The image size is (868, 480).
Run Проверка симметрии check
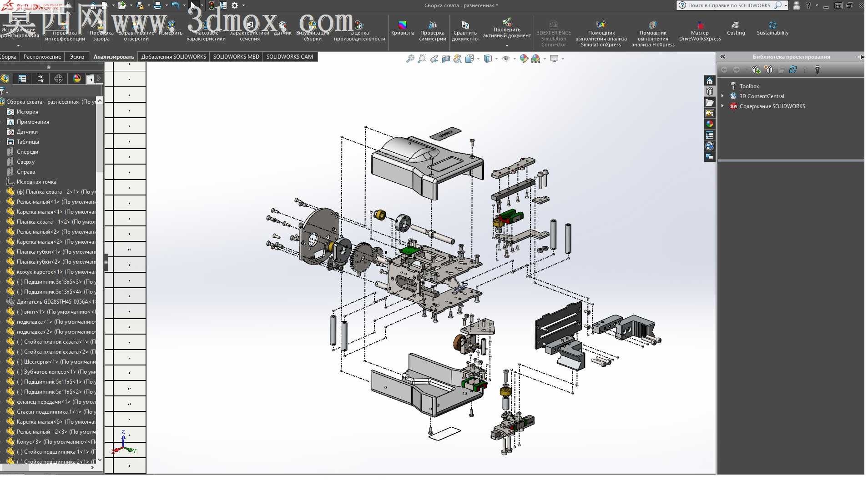[x=432, y=31]
